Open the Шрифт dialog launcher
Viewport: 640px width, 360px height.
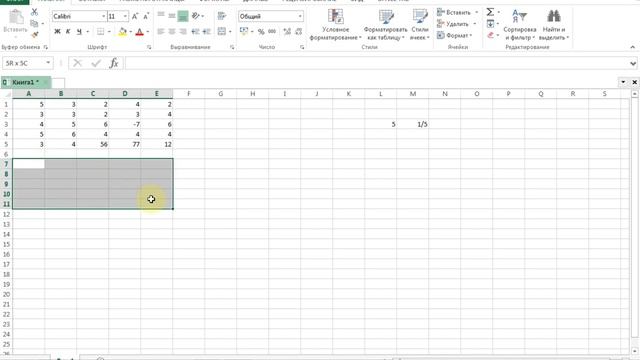(x=149, y=47)
